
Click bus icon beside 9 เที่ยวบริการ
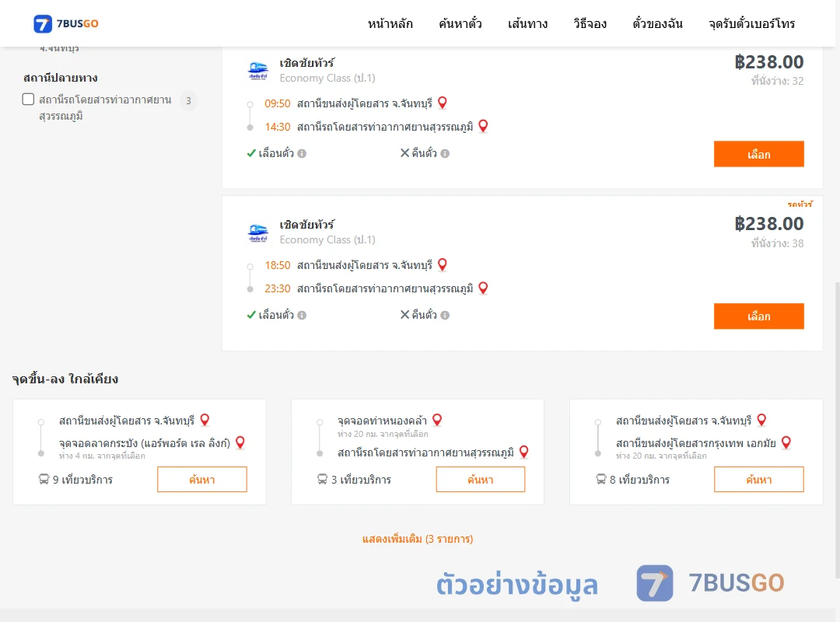point(44,479)
